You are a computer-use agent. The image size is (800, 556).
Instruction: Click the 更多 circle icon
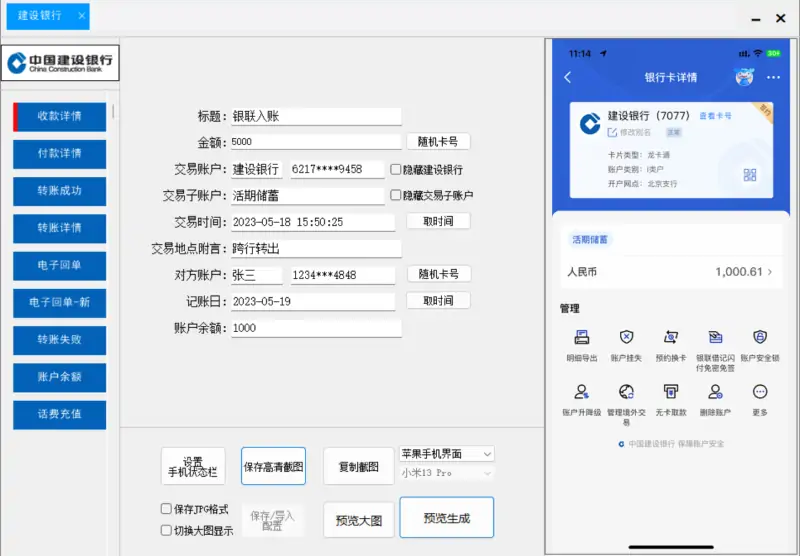pos(760,392)
